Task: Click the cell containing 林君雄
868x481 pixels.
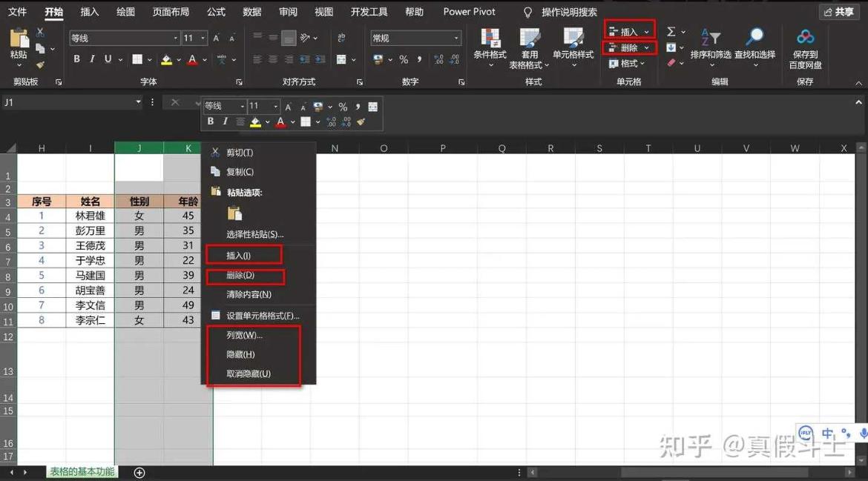Action: pyautogui.click(x=91, y=216)
